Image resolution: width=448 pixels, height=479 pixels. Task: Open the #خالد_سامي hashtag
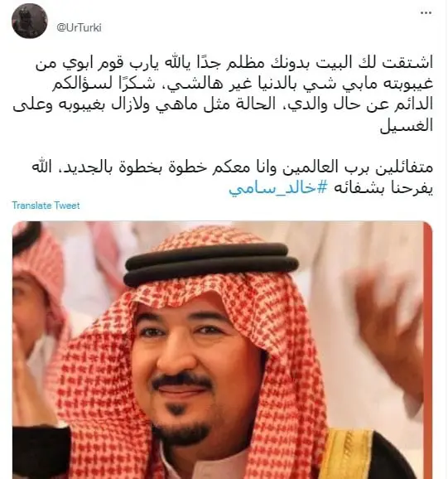pos(278,188)
